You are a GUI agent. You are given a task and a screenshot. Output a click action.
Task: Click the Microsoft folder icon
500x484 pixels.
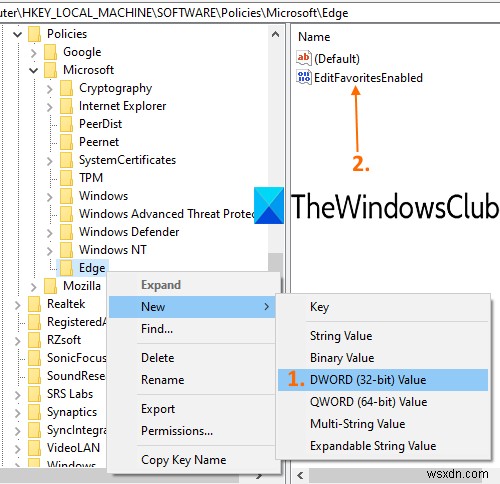50,70
